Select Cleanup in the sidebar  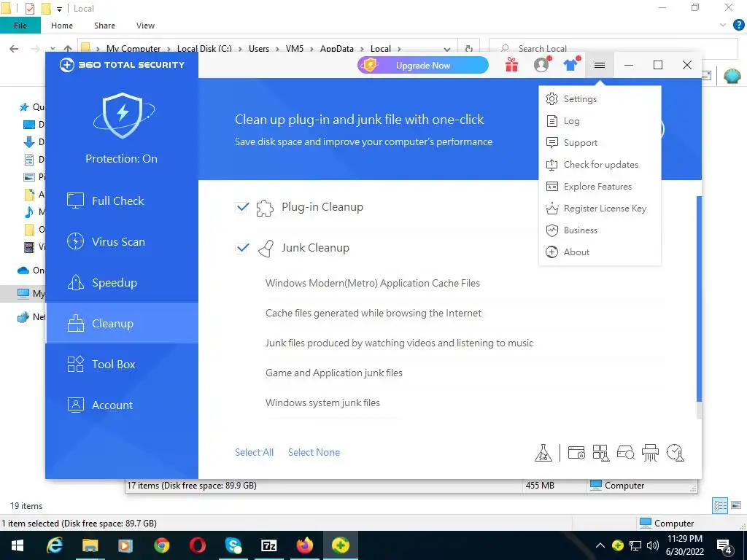122,323
